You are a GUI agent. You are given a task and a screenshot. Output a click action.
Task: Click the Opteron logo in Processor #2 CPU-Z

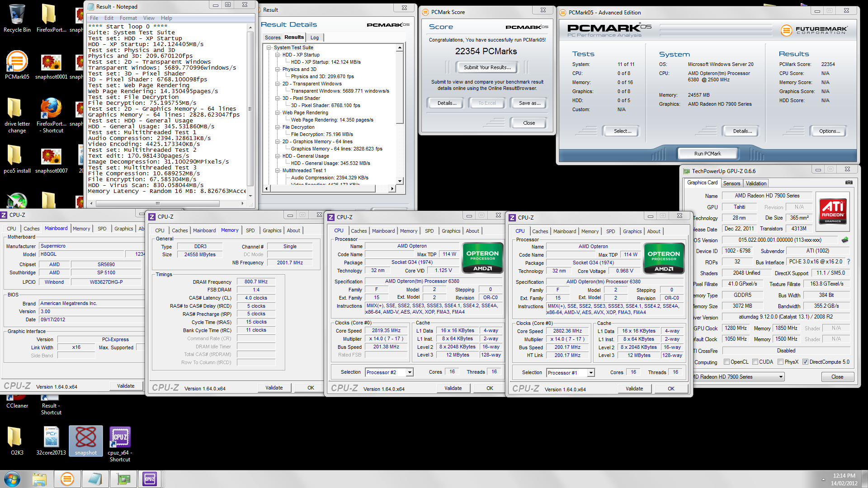482,258
